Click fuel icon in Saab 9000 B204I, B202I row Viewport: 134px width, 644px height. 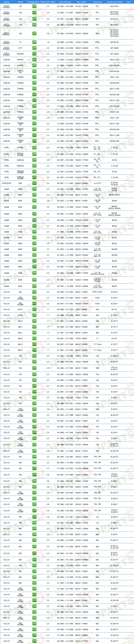point(34,195)
